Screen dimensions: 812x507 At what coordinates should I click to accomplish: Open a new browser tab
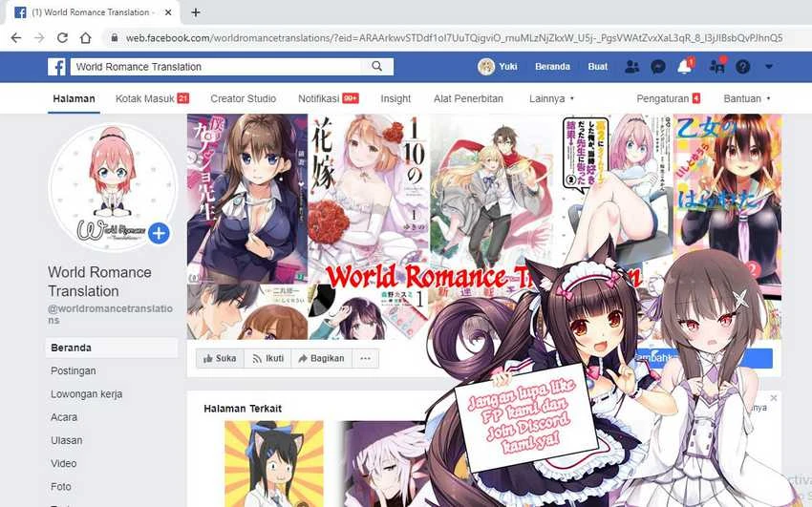tap(196, 12)
